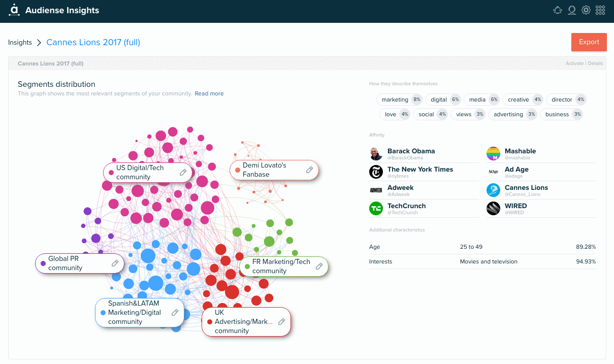The height and width of the screenshot is (364, 614).
Task: Open Cannes Lions affinity name
Action: click(x=526, y=188)
